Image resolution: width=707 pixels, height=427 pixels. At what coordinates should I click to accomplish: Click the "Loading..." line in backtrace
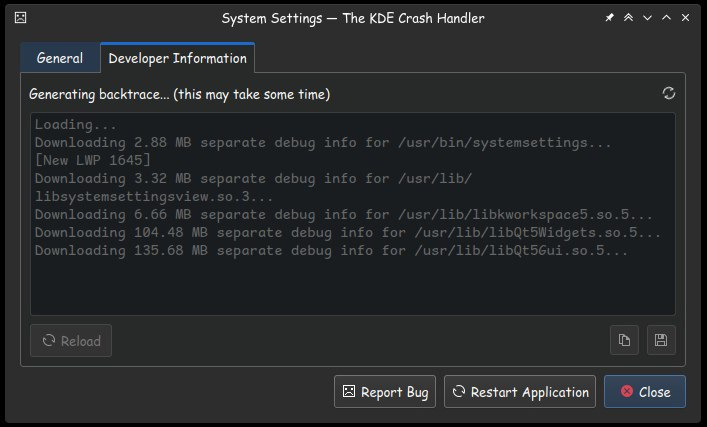(x=76, y=125)
